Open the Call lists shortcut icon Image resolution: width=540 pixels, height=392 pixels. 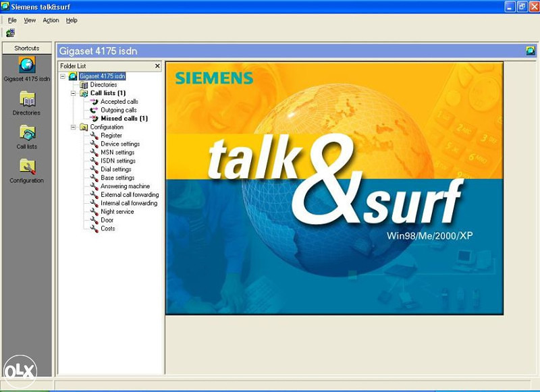(x=27, y=133)
